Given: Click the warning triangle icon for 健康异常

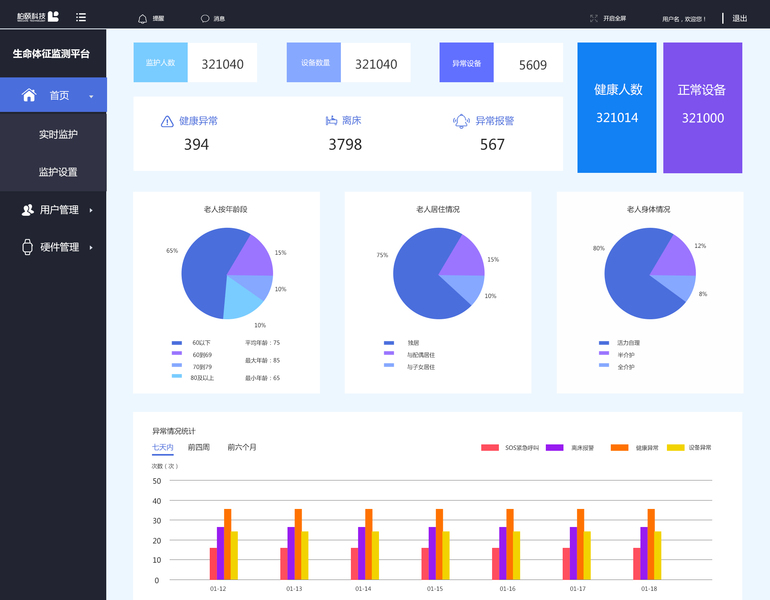Looking at the screenshot, I should coord(167,121).
